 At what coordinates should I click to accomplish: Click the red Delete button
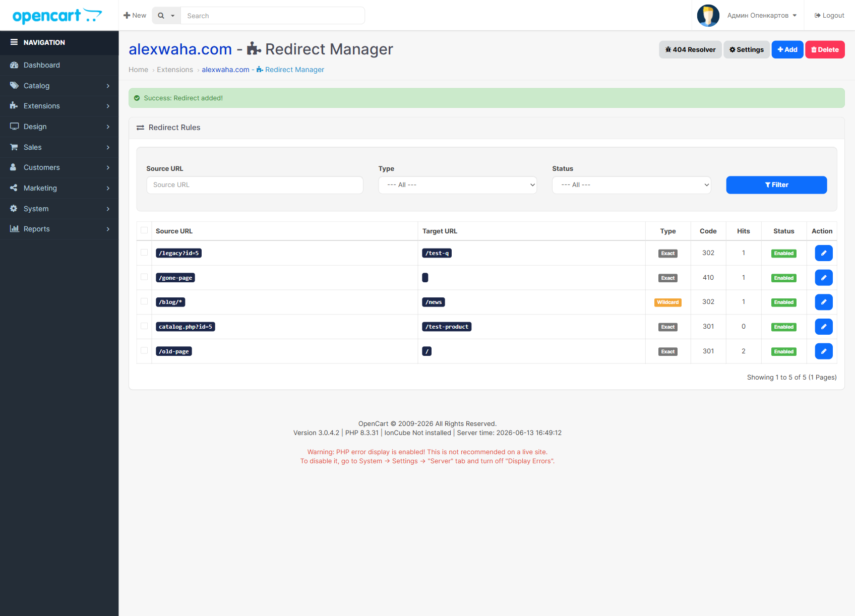[825, 49]
